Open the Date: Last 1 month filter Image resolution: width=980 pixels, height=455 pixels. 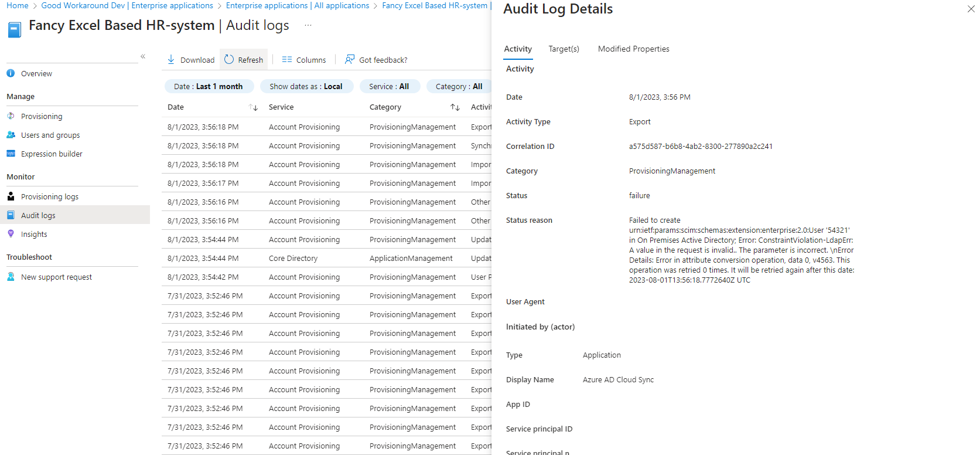[x=209, y=86]
